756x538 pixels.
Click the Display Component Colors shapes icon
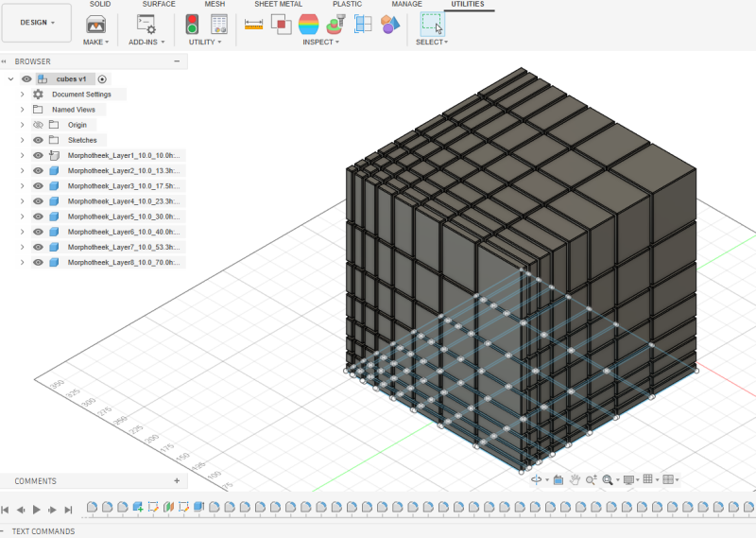(x=390, y=25)
